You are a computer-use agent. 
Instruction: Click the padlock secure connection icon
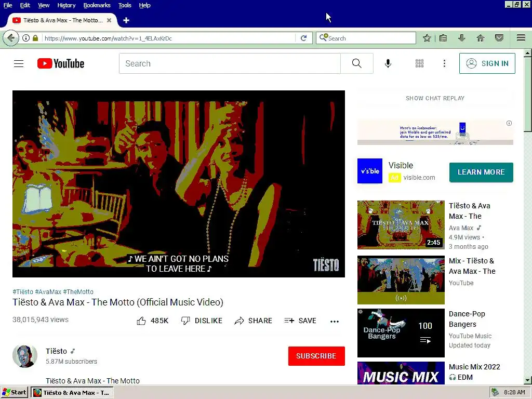tap(35, 38)
